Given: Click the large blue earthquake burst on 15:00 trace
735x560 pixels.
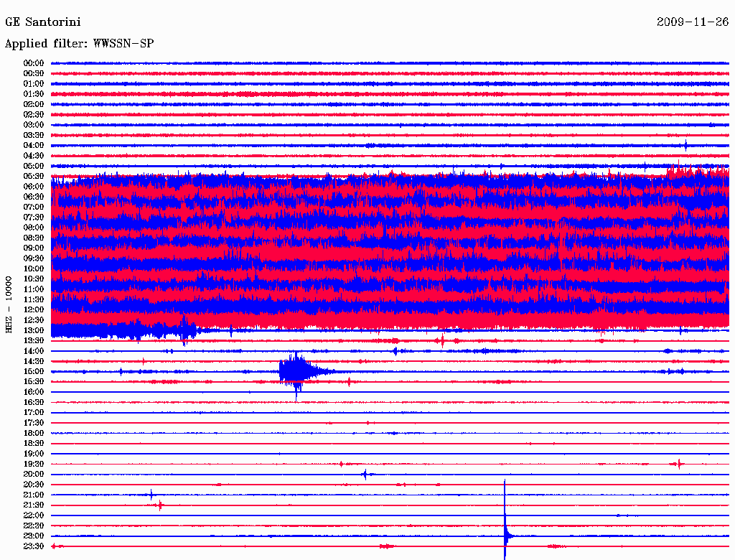Looking at the screenshot, I should point(300,372).
